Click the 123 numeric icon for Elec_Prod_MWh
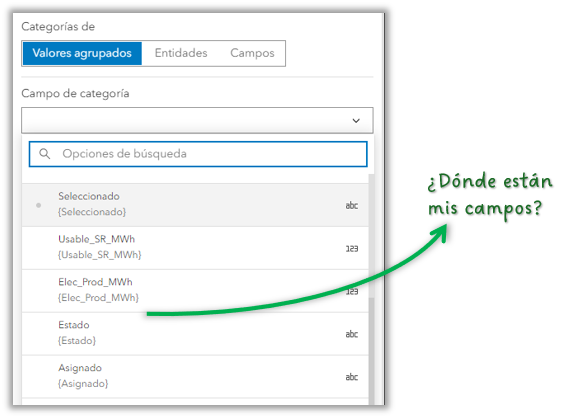Screen dimensions: 564x418 point(352,291)
